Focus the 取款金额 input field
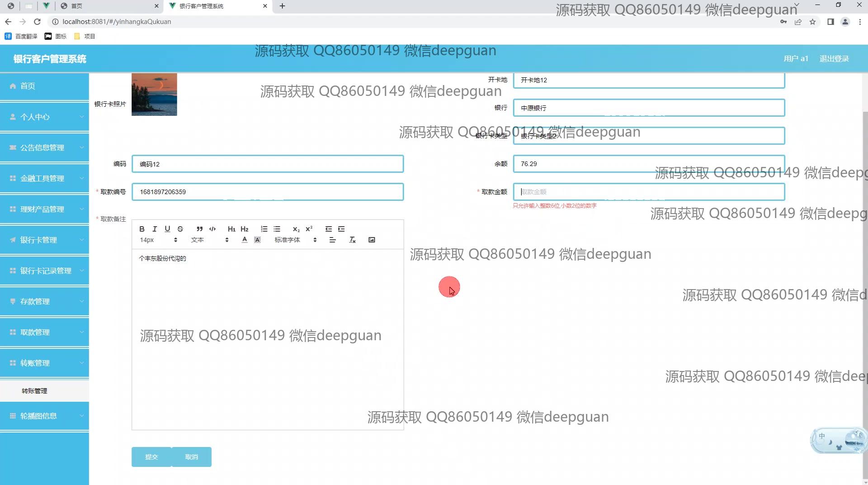The width and height of the screenshot is (868, 485). point(649,192)
